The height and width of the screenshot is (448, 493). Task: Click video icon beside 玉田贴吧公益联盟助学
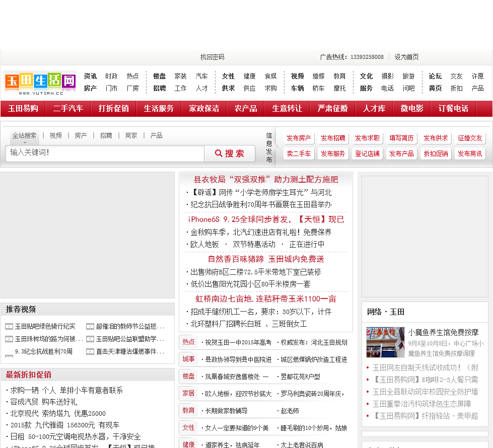(90, 339)
